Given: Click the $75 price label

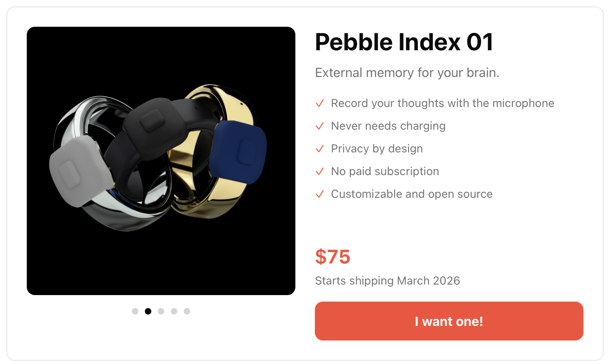Looking at the screenshot, I should pos(333,257).
